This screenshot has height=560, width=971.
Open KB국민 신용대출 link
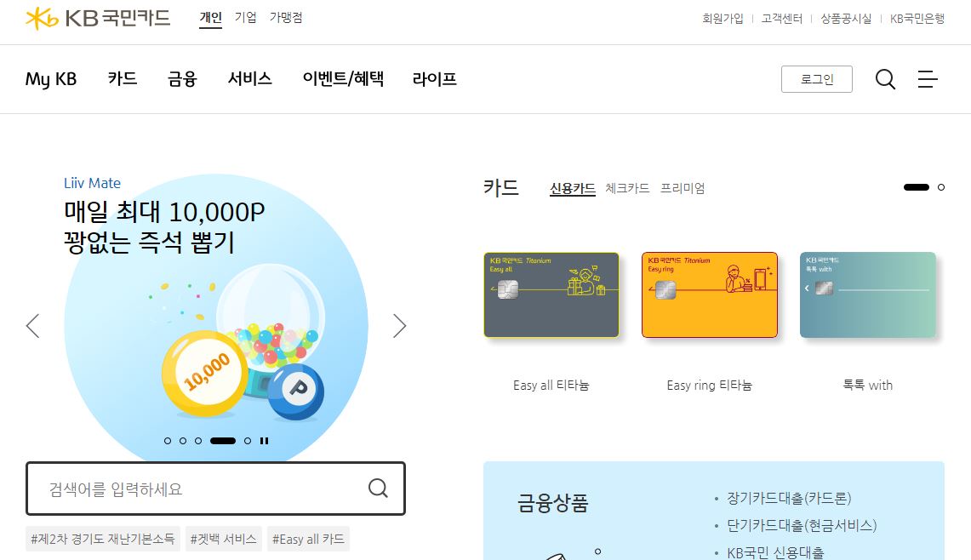click(x=775, y=552)
